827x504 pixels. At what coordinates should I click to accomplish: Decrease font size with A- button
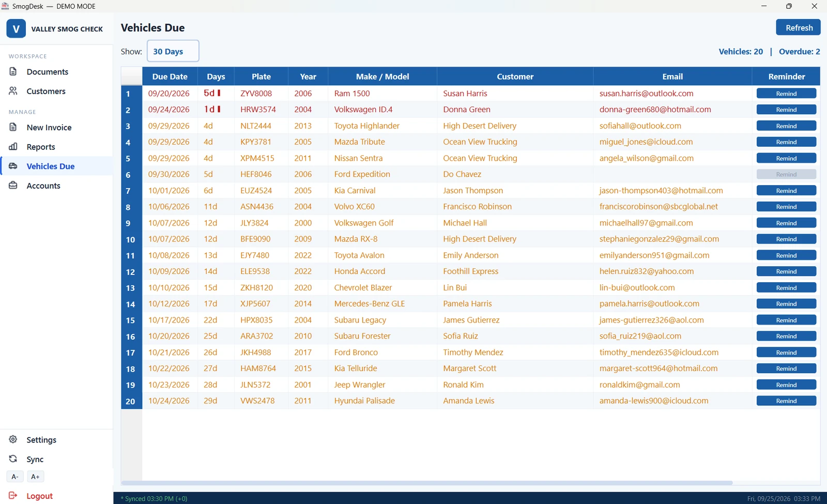click(15, 477)
